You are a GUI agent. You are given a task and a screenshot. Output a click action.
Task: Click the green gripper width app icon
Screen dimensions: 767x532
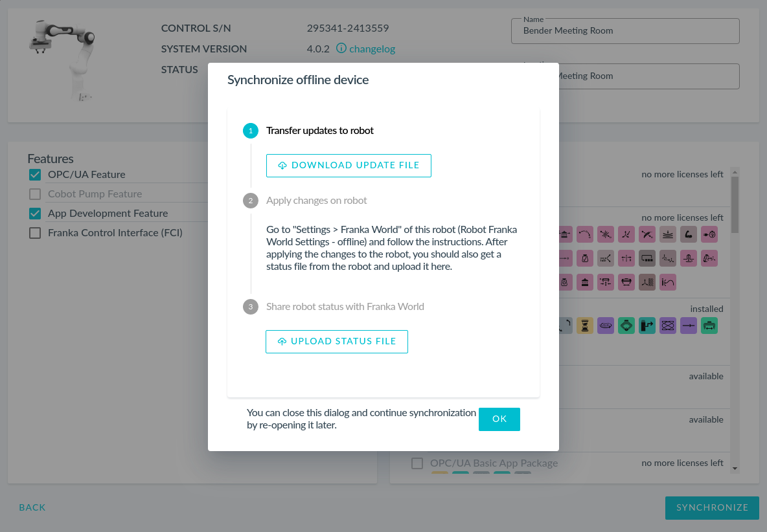(709, 326)
